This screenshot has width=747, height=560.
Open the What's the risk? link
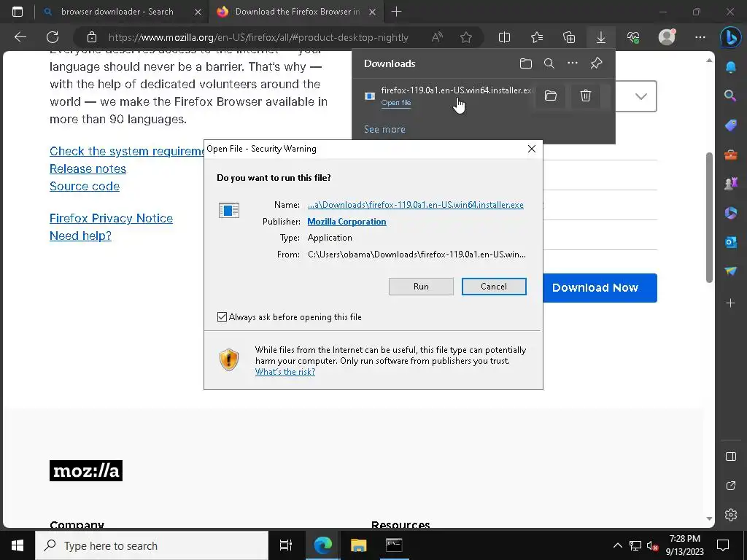pos(285,372)
